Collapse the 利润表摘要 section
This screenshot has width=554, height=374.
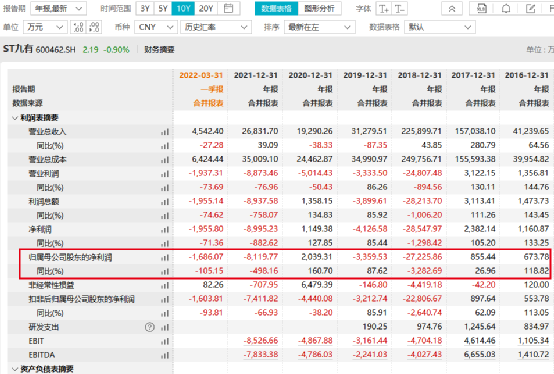15,118
